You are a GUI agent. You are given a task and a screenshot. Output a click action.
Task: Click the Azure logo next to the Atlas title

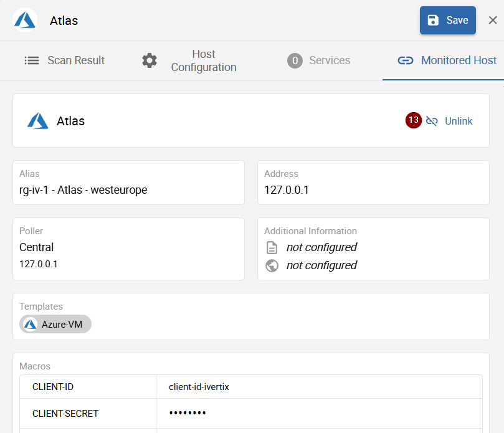coord(25,21)
